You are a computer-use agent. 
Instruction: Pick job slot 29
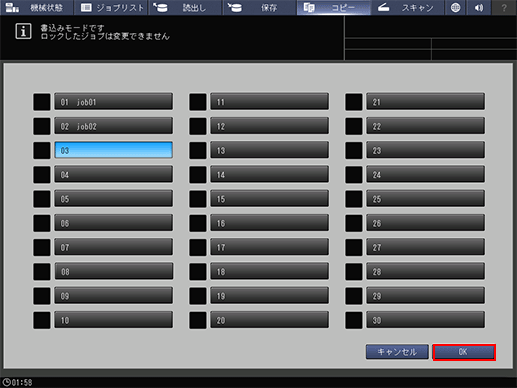coord(425,296)
